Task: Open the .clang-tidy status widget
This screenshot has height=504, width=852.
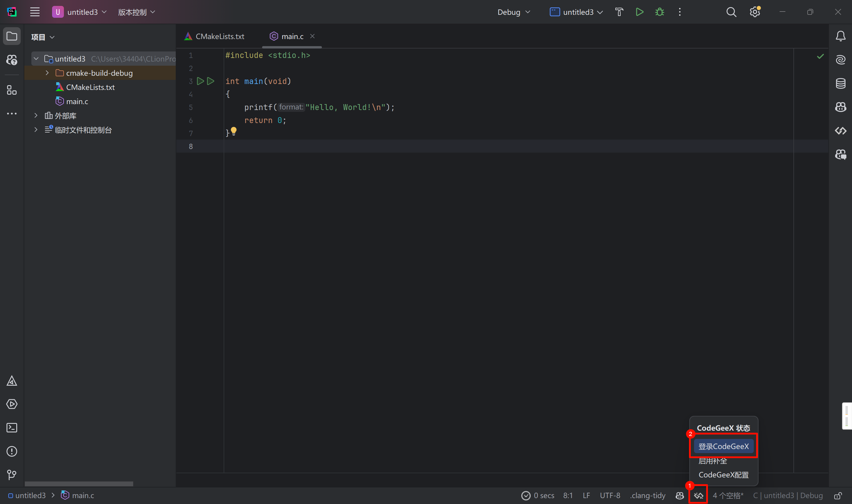Action: [x=648, y=495]
